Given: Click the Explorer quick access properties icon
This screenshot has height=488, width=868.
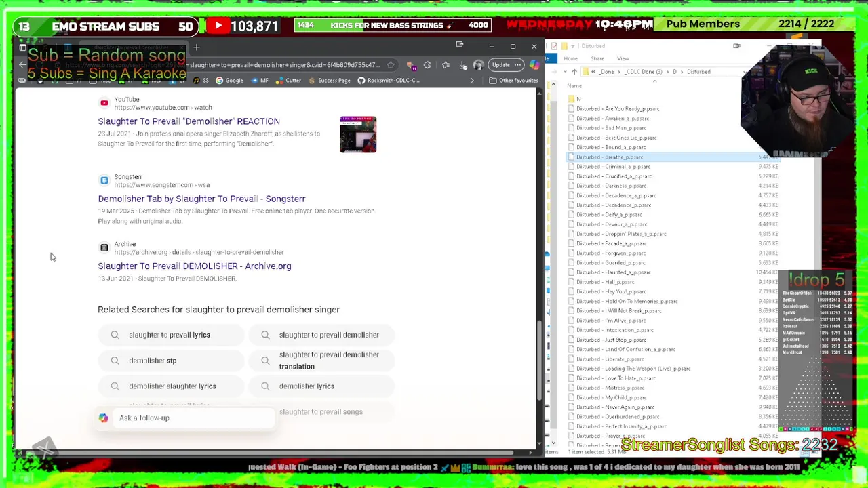Looking at the screenshot, I should (x=554, y=46).
